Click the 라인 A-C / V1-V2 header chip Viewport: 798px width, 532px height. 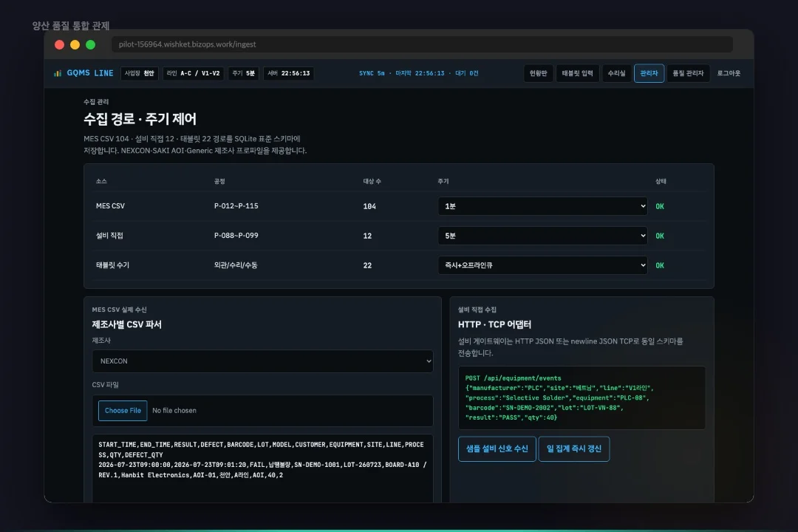point(193,73)
